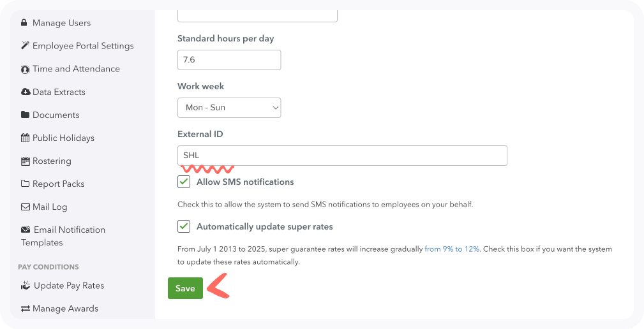Click the Mail Log envelope icon

(25, 207)
